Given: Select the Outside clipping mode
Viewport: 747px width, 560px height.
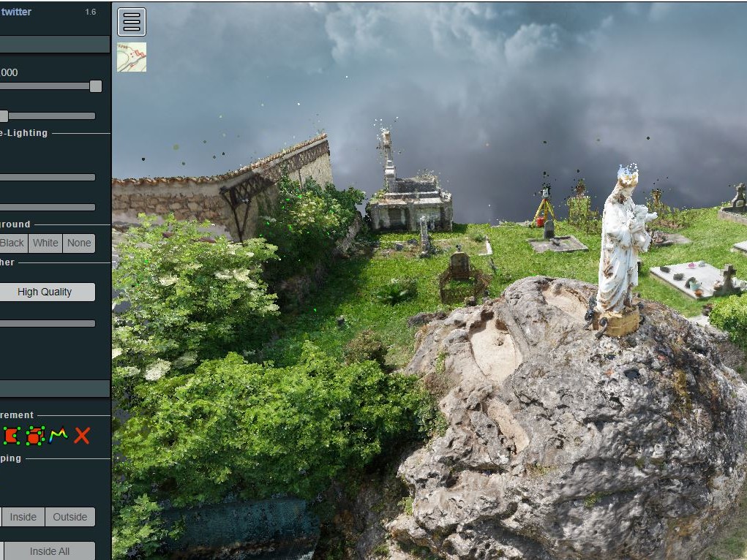Looking at the screenshot, I should [x=70, y=517].
